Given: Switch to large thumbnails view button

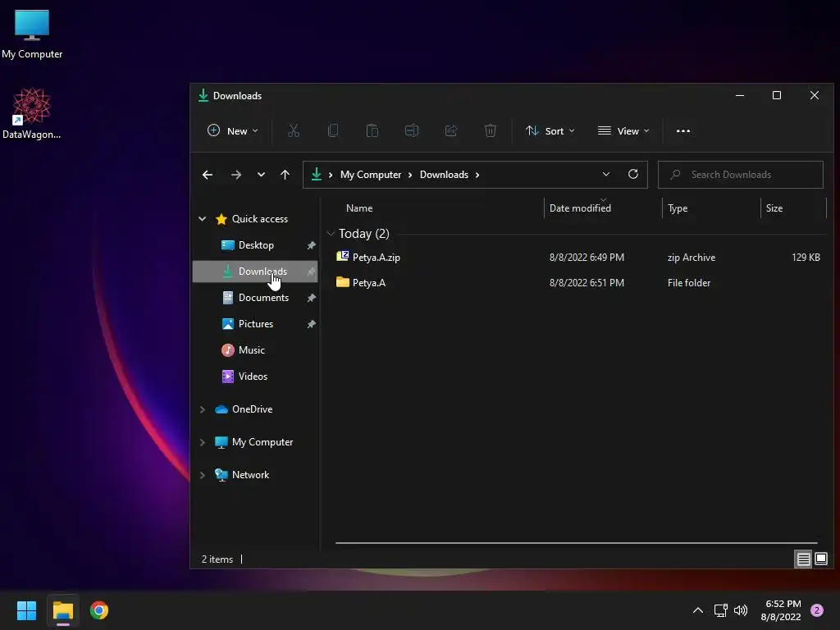Looking at the screenshot, I should (x=821, y=559).
